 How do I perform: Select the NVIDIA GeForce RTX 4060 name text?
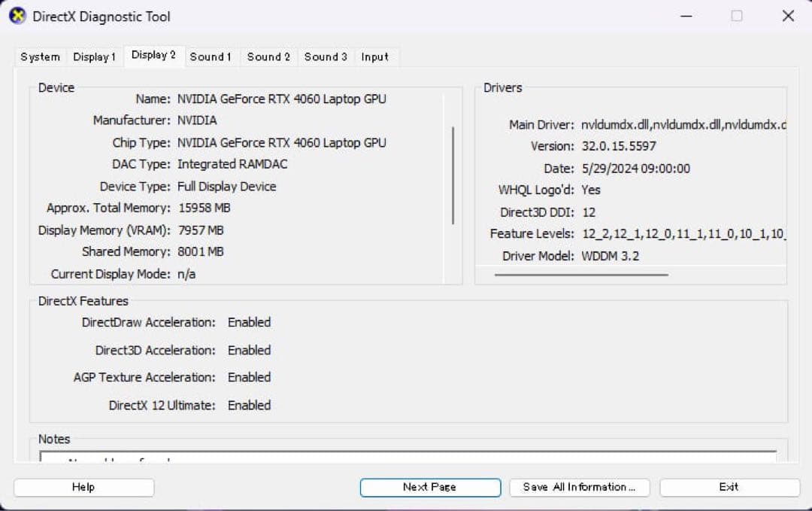[x=280, y=99]
